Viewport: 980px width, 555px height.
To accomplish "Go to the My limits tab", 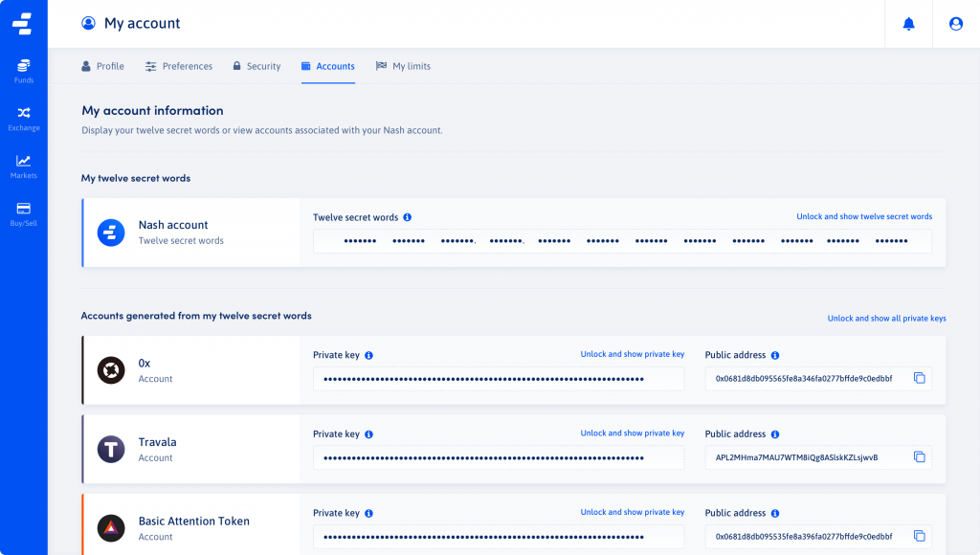I will click(403, 66).
